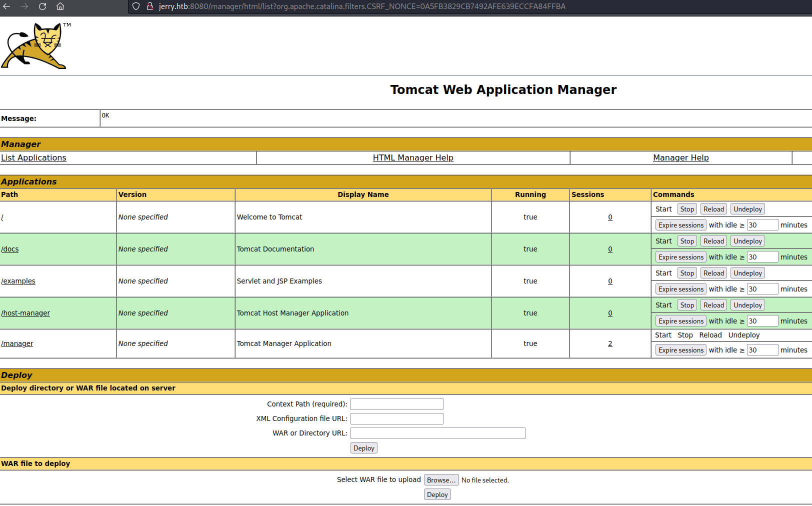Expire sessions for the root application
The image size is (812, 506).
tap(680, 225)
